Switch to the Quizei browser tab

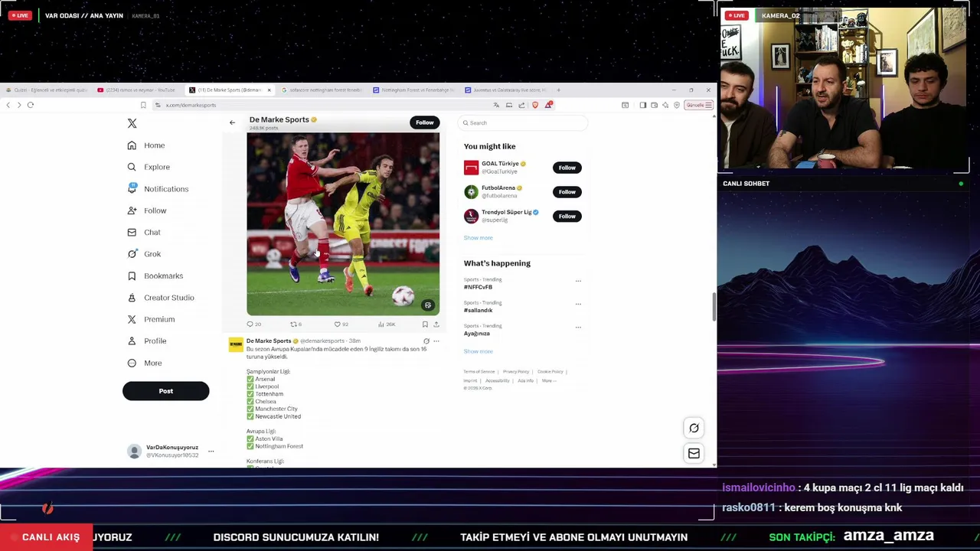(x=46, y=90)
